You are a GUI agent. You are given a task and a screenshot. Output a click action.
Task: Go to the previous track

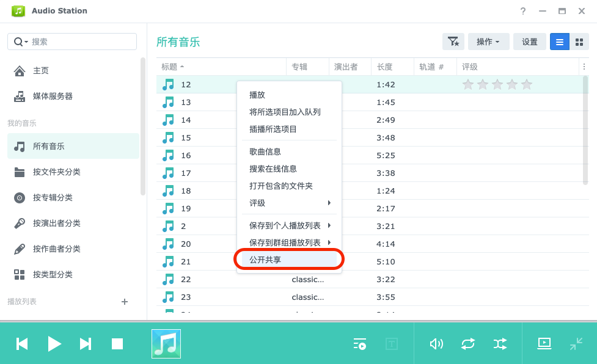coord(22,344)
